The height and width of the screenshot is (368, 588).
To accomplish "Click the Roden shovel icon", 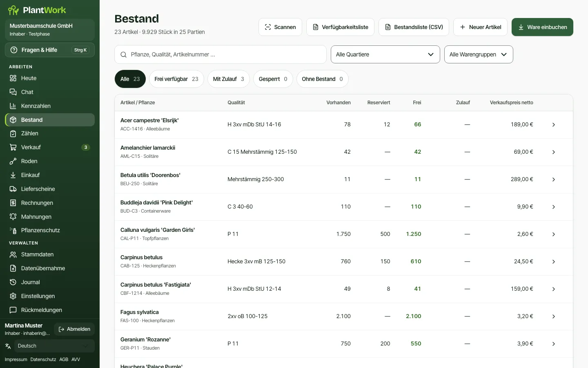I will (x=13, y=161).
